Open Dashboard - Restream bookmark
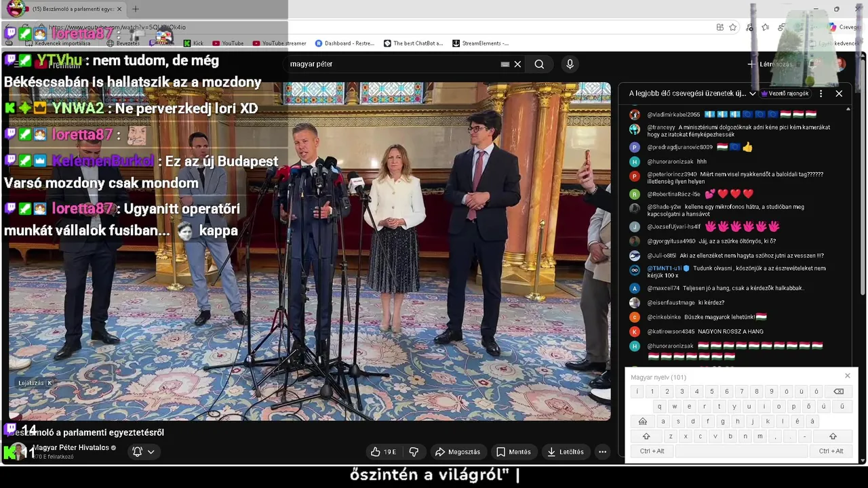The image size is (868, 488). pyautogui.click(x=344, y=43)
